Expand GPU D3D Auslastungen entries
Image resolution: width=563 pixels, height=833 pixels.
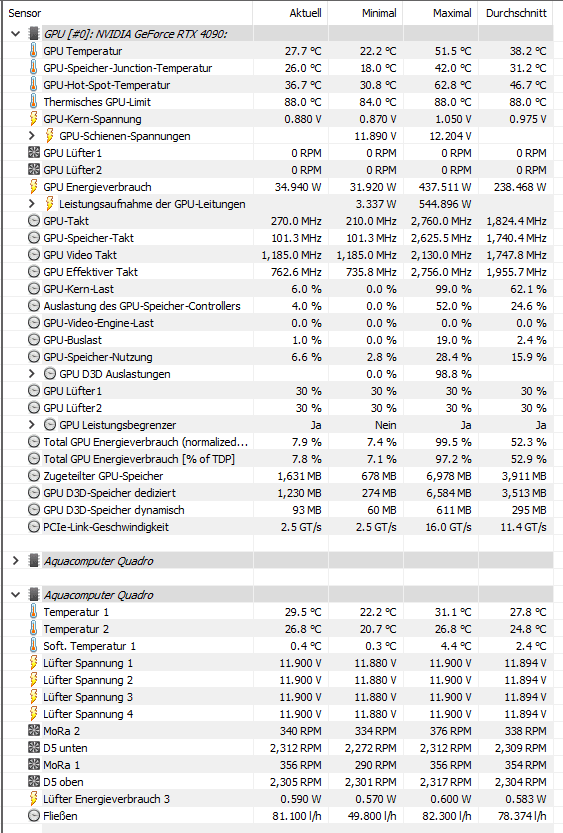click(x=32, y=374)
